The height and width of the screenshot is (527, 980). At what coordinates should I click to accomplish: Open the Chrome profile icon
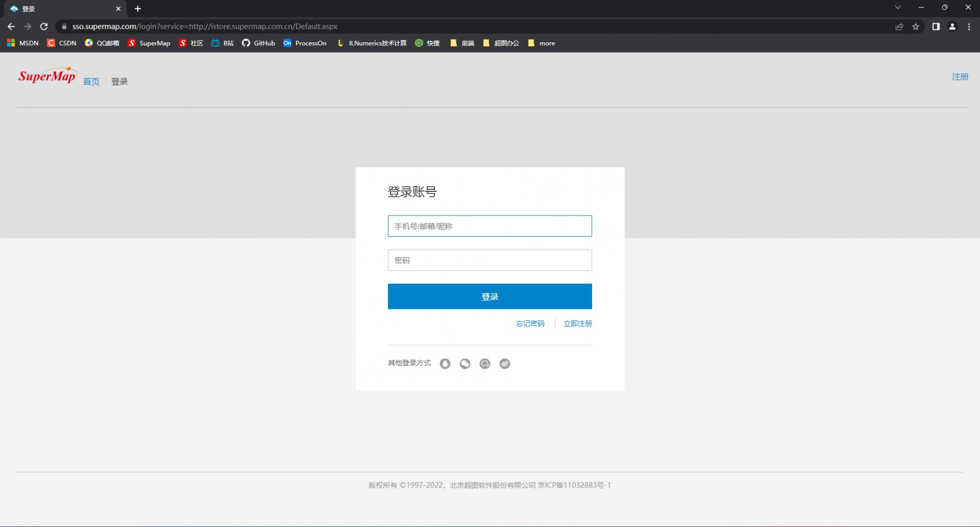click(x=952, y=26)
